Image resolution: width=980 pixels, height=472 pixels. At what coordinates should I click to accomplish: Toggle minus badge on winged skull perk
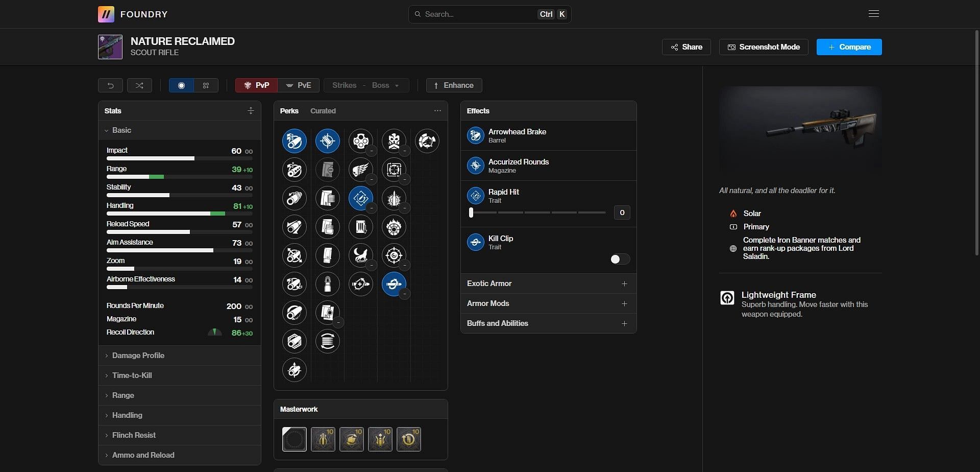tap(371, 179)
